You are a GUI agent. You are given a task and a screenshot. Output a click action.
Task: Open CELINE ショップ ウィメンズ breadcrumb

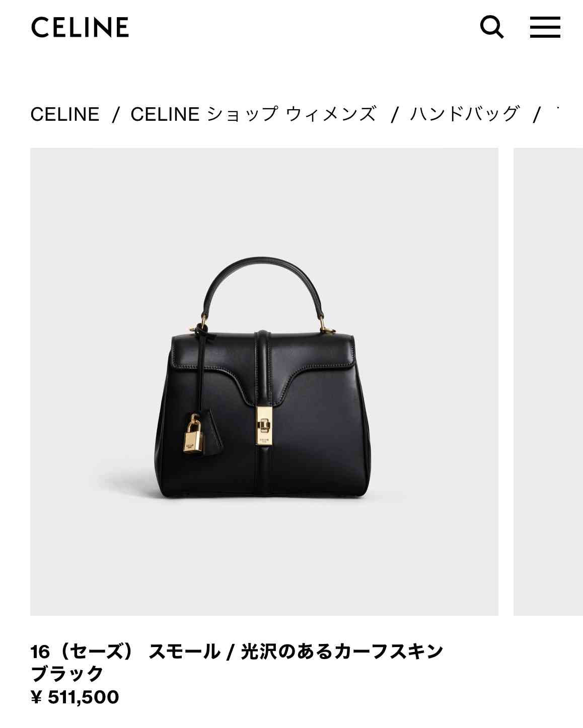pyautogui.click(x=253, y=114)
